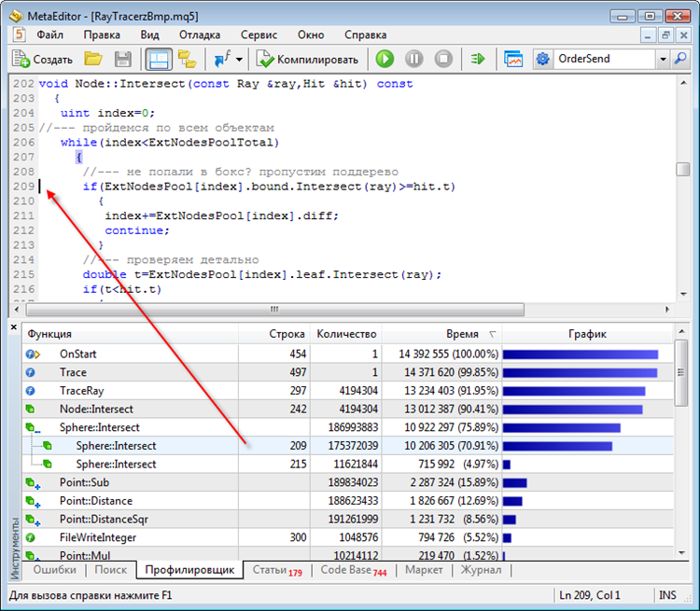
Task: Save file with the floppy disk icon
Action: coord(122,59)
